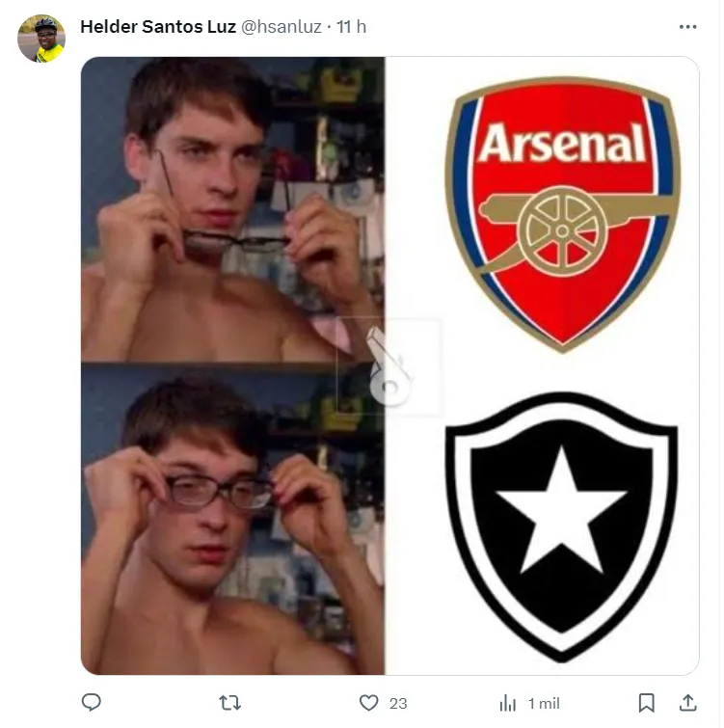Open the reply icon under the tweet

(x=92, y=703)
